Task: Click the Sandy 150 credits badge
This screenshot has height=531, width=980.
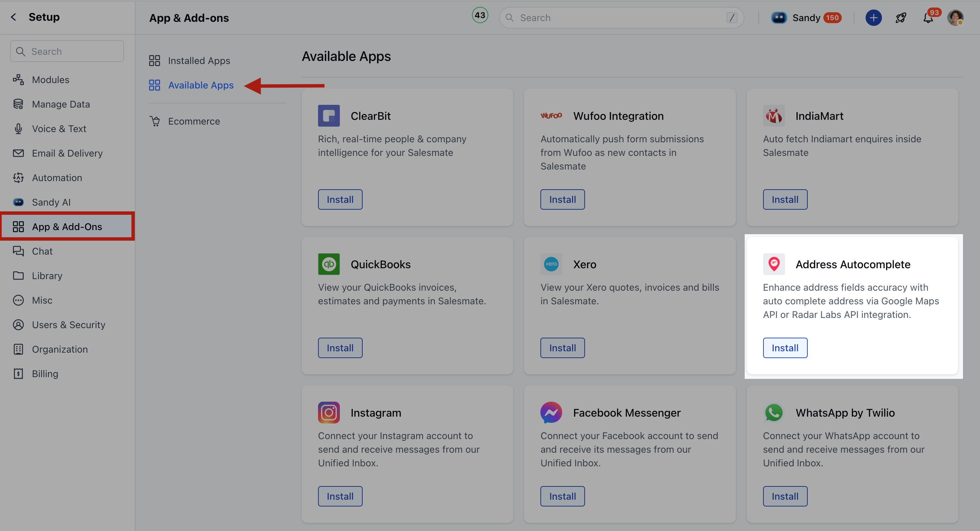Action: tap(832, 18)
